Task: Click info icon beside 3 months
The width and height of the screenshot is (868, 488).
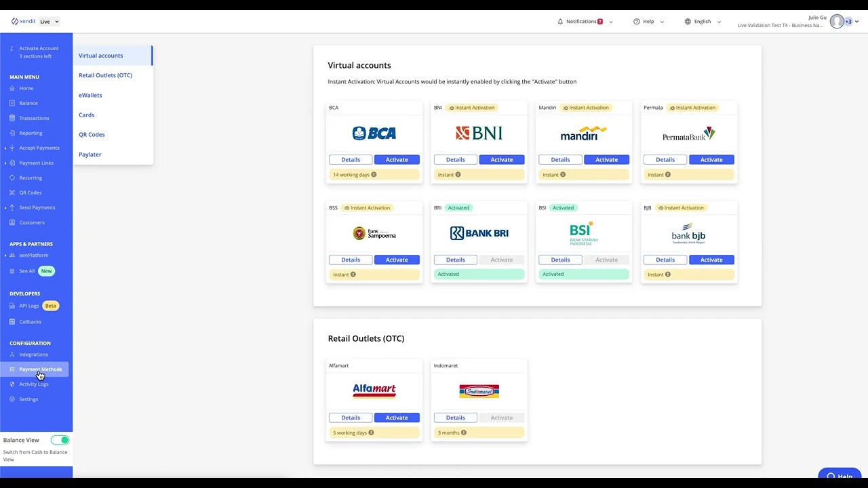Action: pos(463,432)
